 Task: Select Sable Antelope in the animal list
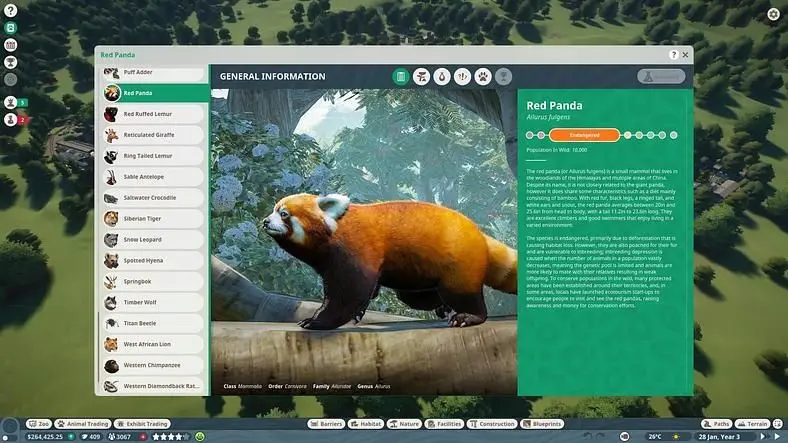[153, 177]
